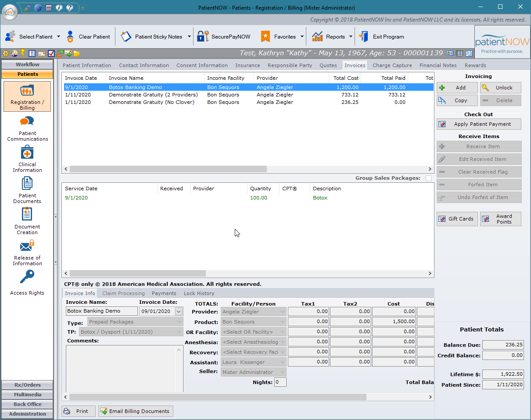Click the question mark help icon
The image size is (531, 420).
(x=69, y=7)
